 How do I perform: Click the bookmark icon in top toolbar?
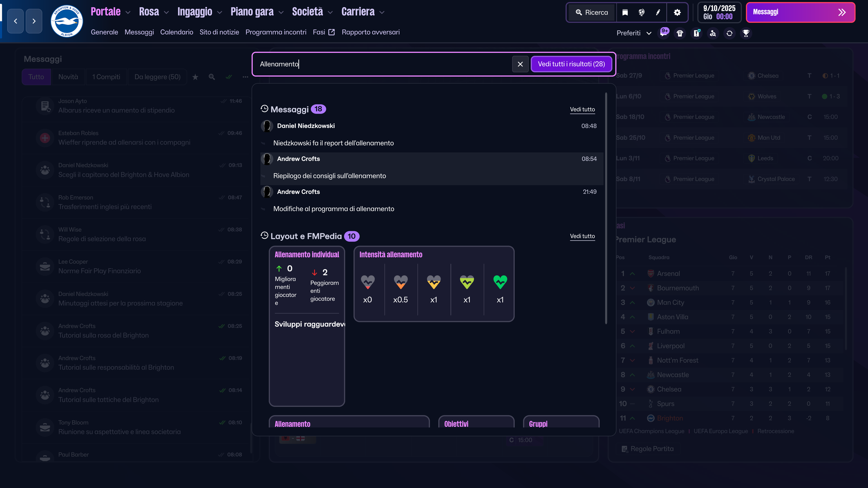[625, 12]
